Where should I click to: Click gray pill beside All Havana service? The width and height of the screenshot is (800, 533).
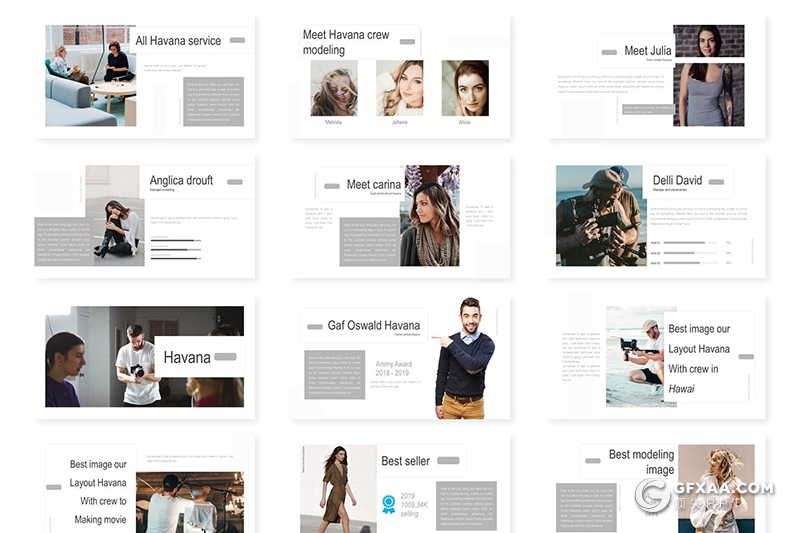coord(237,41)
